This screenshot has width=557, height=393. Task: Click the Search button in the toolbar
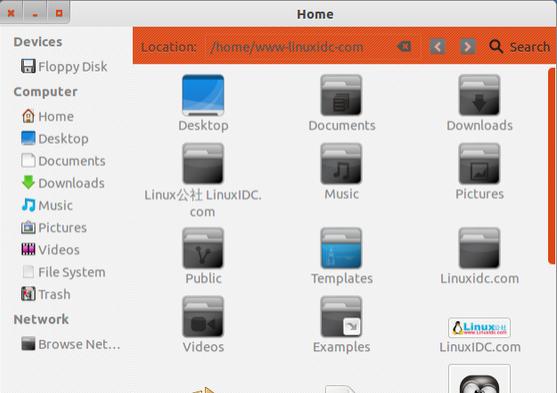pyautogui.click(x=519, y=47)
